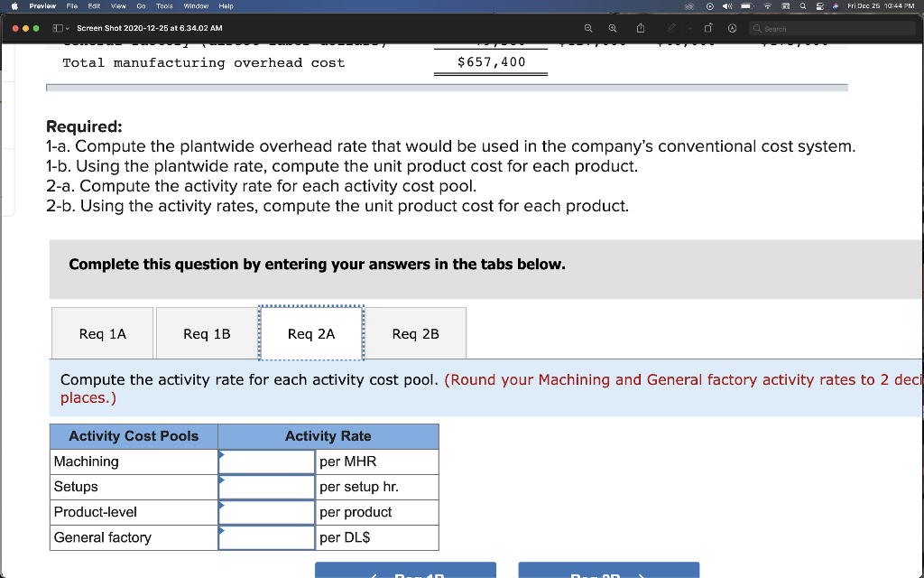
Task: Click the Creative Cloud menu bar icon
Action: coord(690,6)
